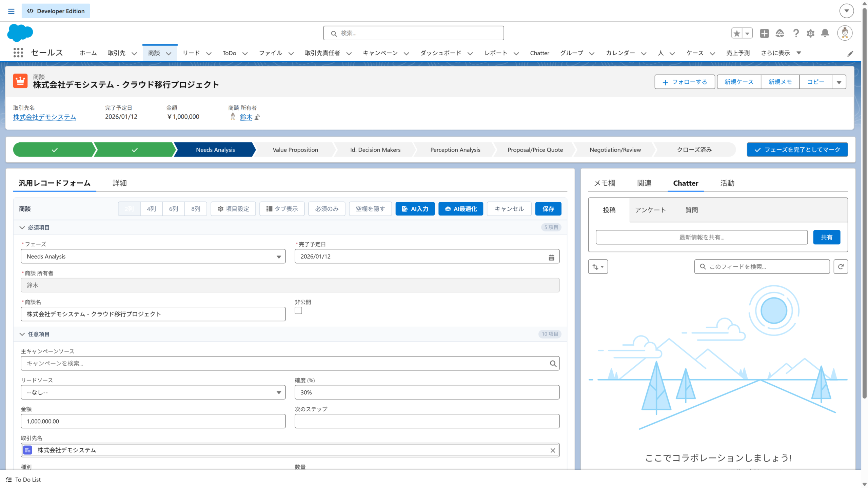Viewport: 868px width, 488px height.
Task: Open the 関連 tab
Action: click(x=644, y=183)
